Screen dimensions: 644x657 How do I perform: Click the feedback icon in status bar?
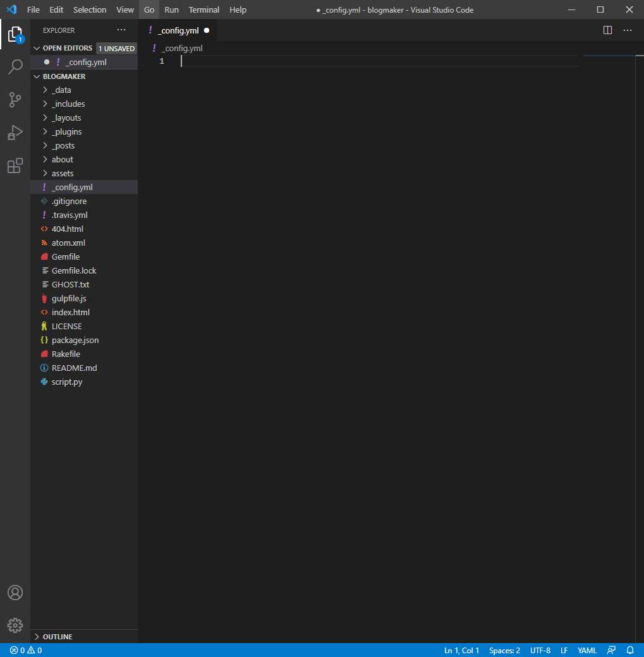tap(611, 650)
